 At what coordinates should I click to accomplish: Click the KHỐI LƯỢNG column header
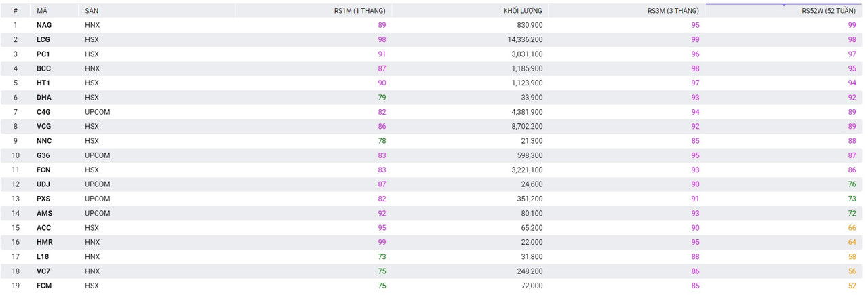point(523,11)
